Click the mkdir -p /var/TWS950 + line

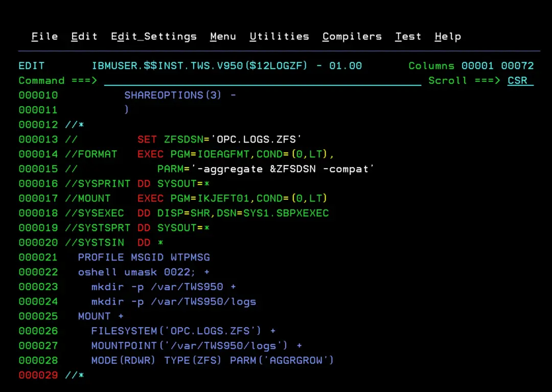click(164, 287)
